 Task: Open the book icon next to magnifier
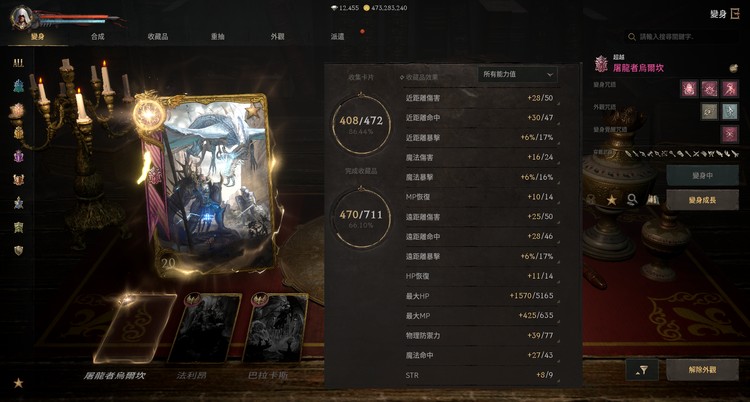[x=652, y=200]
